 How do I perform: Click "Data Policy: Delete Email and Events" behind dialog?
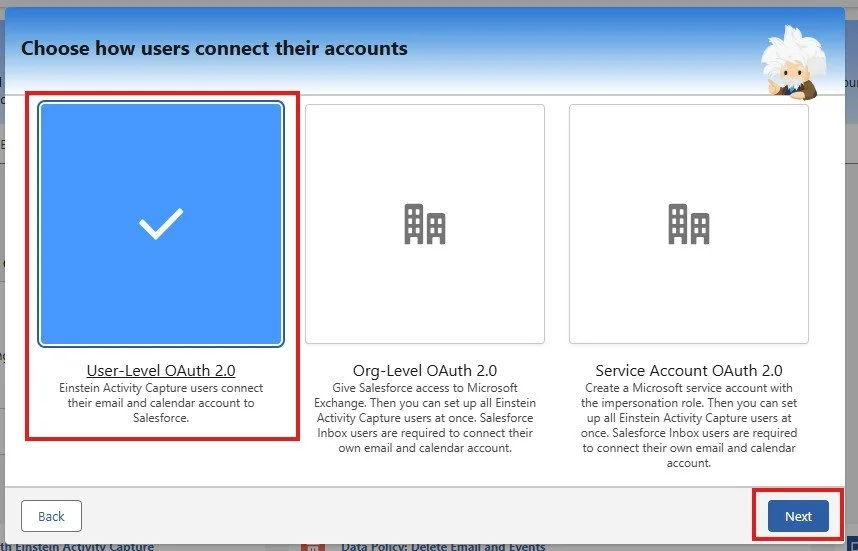(443, 547)
